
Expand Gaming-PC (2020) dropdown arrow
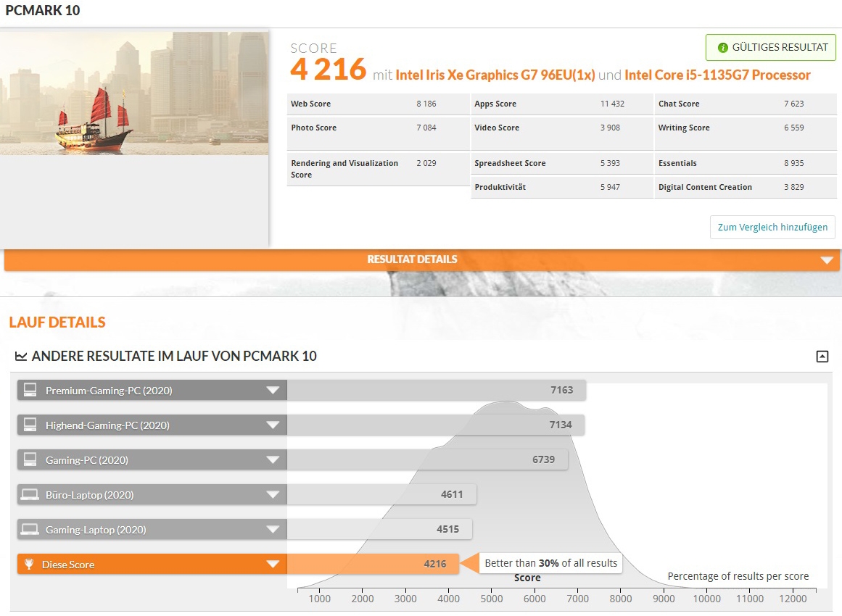coord(273,460)
